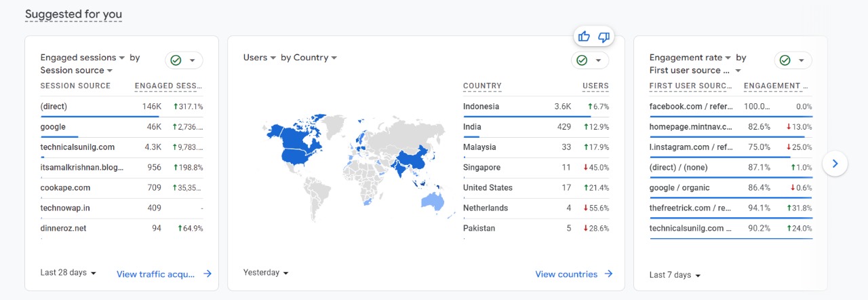Select the homepage.mintnav.c... row

pos(731,127)
